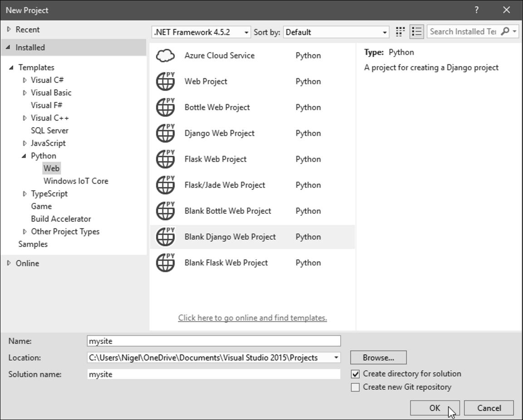This screenshot has width=523, height=420.
Task: Open the help question mark icon
Action: [x=476, y=10]
